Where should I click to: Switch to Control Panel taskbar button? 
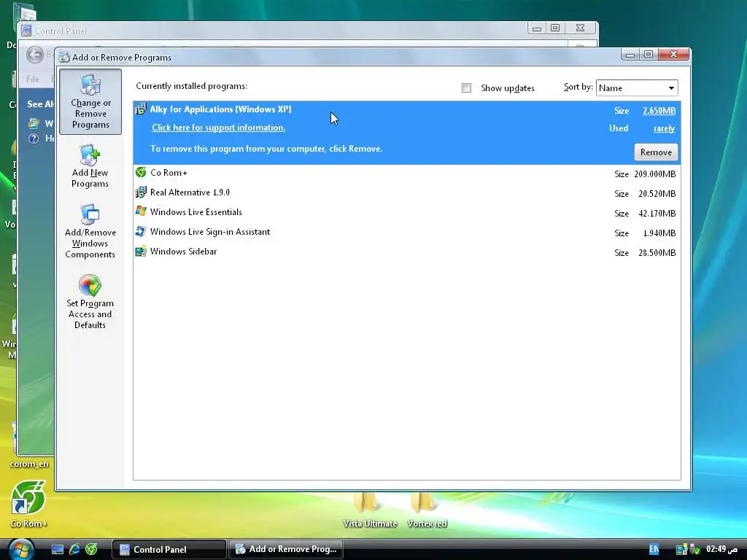tap(169, 549)
